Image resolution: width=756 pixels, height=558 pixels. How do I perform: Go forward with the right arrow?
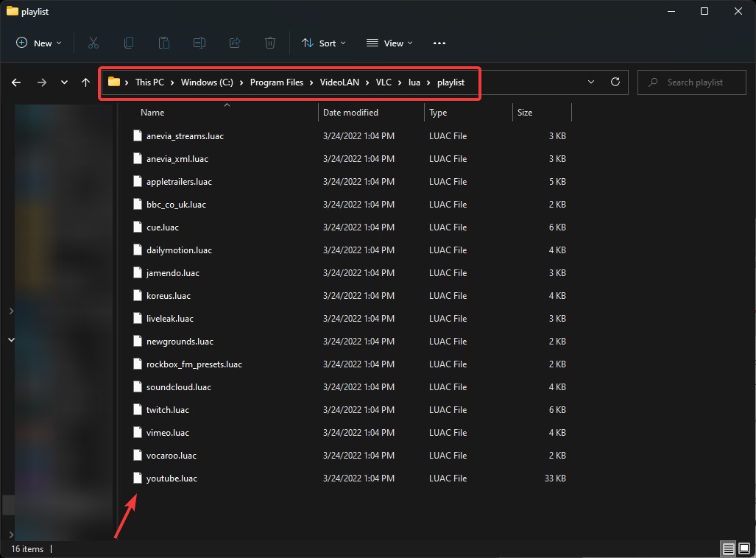coord(42,82)
